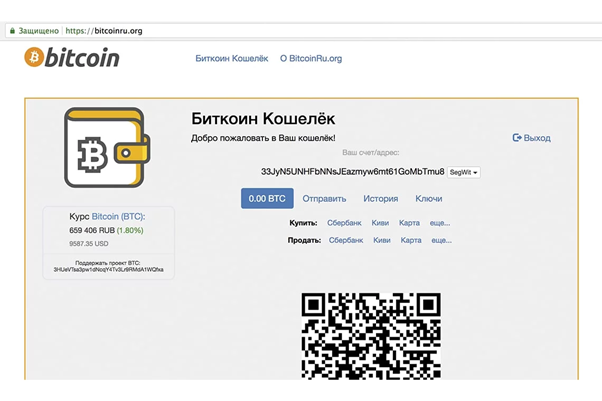The width and height of the screenshot is (602, 401).
Task: Expand ещё... options in Продать row
Action: tap(440, 240)
